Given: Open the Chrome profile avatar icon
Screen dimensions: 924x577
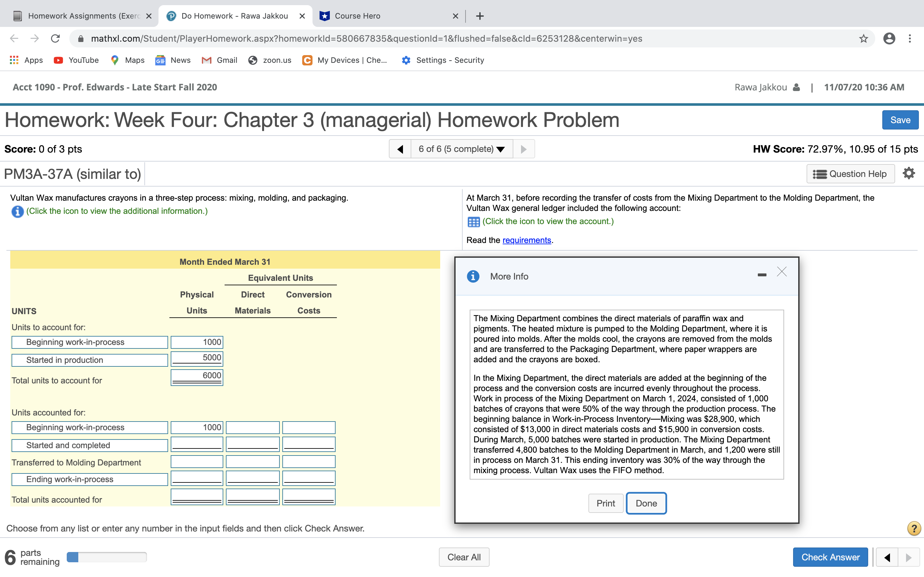Looking at the screenshot, I should tap(889, 38).
